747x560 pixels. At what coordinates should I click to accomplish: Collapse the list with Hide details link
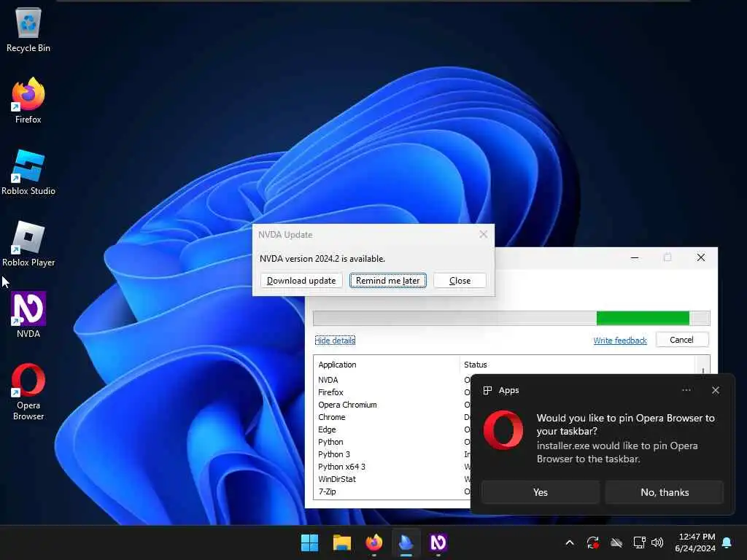coord(335,341)
